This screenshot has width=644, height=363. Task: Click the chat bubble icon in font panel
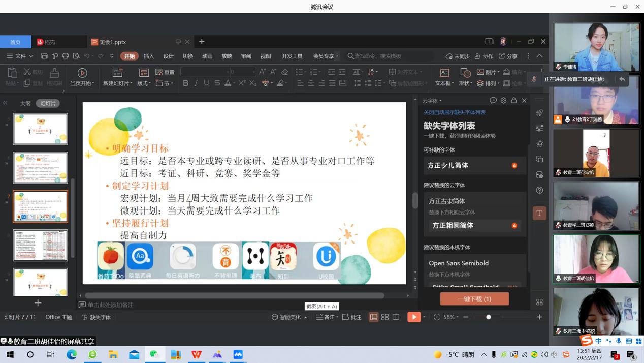point(493,101)
